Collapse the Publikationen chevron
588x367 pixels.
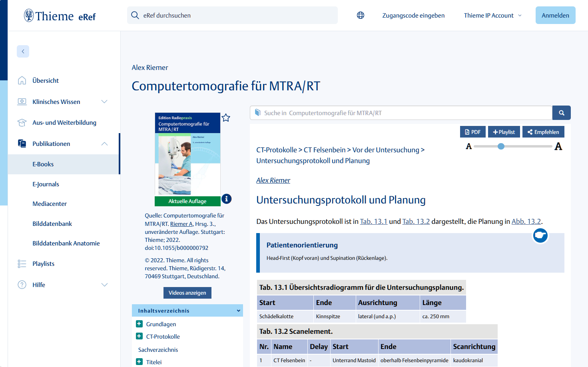tap(104, 144)
